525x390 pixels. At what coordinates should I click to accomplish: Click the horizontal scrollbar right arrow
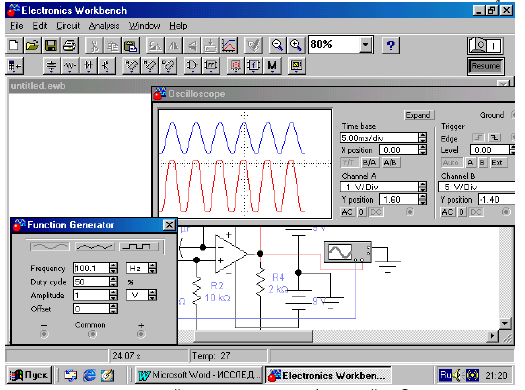click(493, 336)
